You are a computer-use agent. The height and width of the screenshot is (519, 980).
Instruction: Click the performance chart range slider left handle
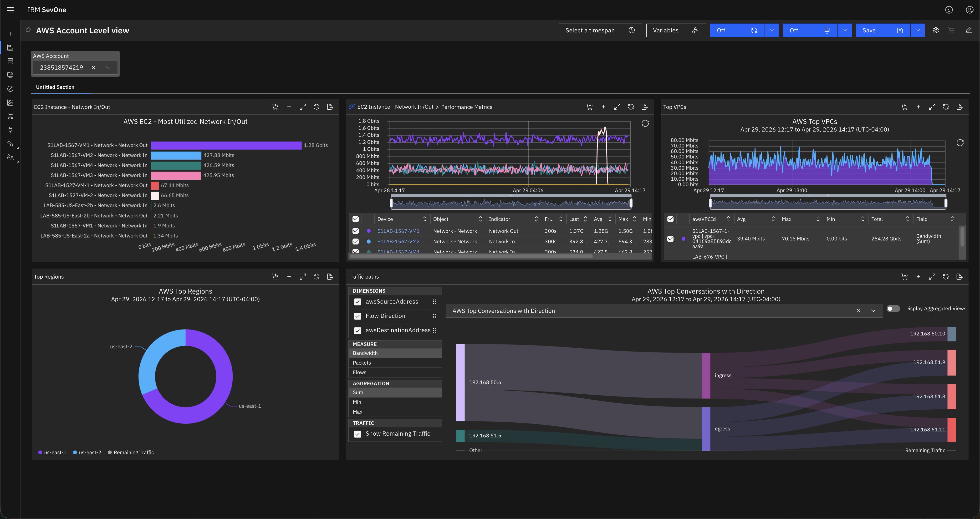392,203
